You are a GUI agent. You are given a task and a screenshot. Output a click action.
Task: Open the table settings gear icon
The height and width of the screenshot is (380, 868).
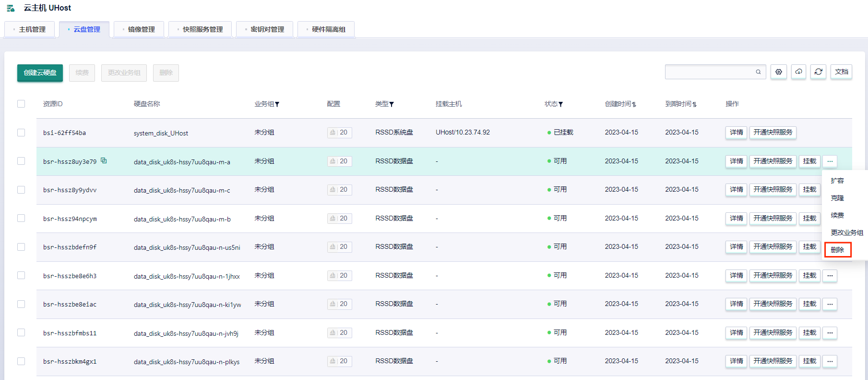click(x=778, y=72)
